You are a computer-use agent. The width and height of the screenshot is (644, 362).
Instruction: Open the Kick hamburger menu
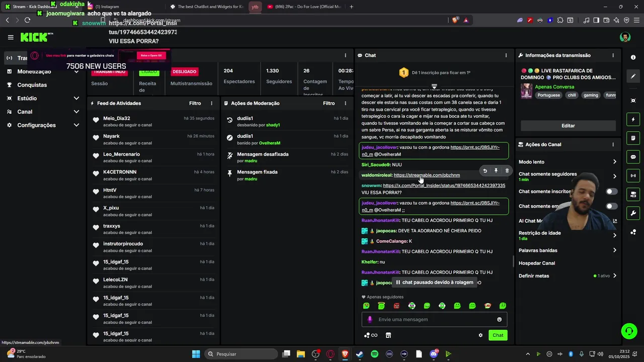(11, 37)
